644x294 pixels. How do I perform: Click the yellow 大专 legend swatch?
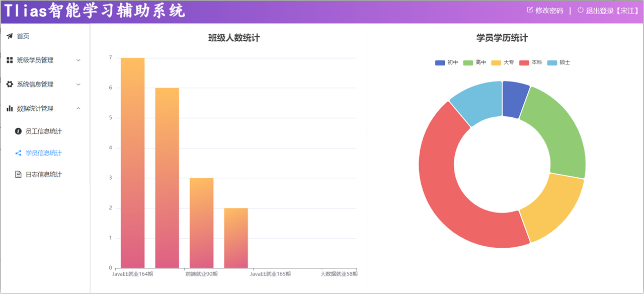point(496,63)
